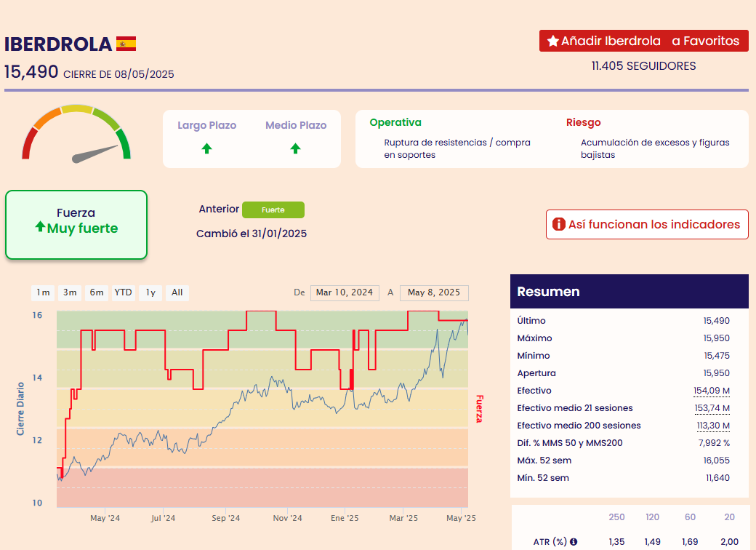Click the Último value 15,490 in Resumen
The width and height of the screenshot is (756, 550).
pyautogui.click(x=717, y=321)
